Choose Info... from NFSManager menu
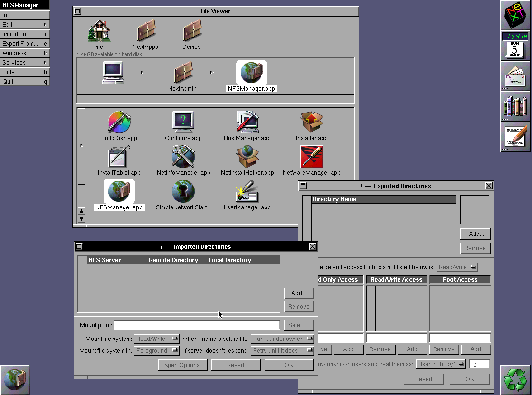 coord(25,15)
